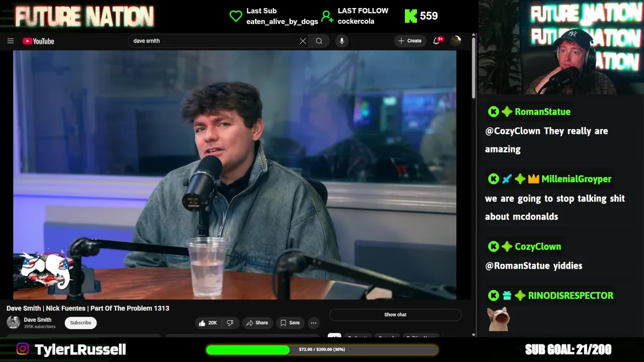
Task: Open the YouTube hamburger guide menu
Action: (11, 41)
